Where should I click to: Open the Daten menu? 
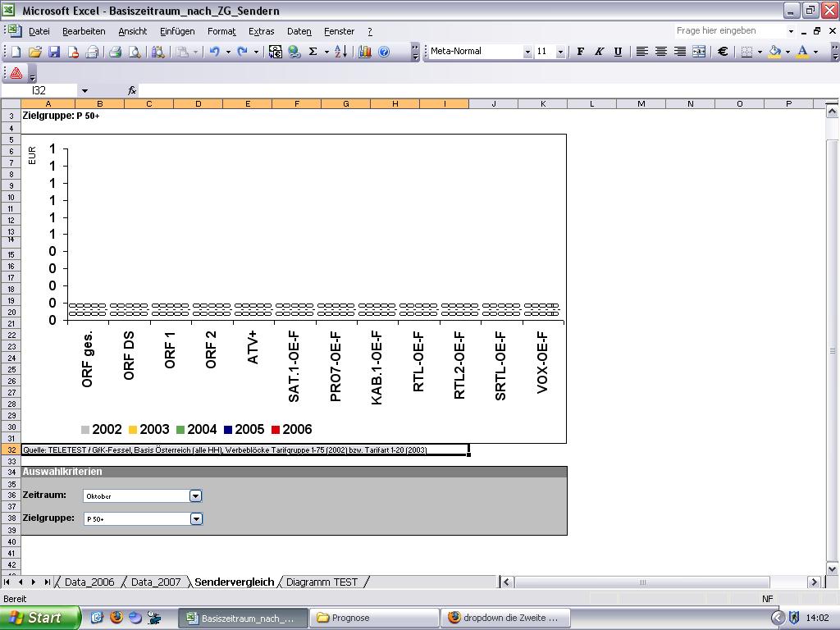pos(299,31)
